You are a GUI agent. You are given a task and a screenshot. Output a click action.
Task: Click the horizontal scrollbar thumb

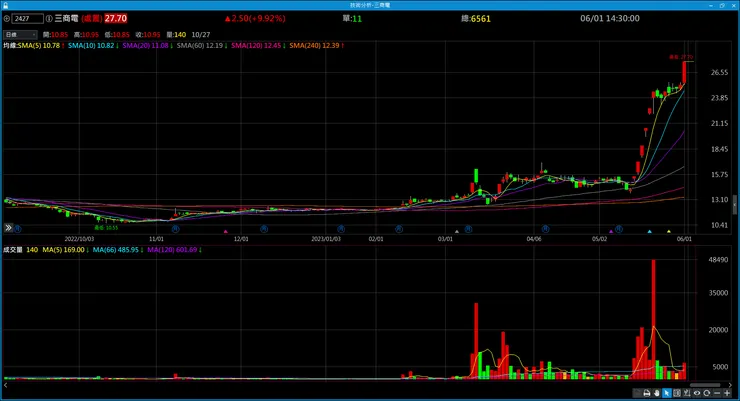pyautogui.click(x=705, y=385)
